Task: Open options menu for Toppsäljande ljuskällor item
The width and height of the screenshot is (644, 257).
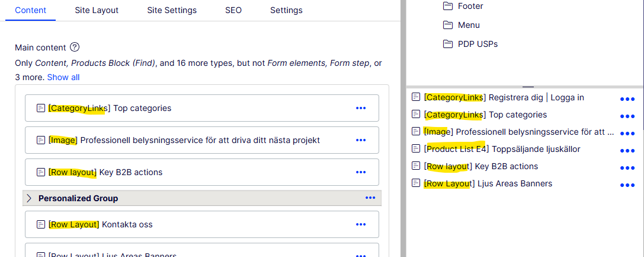Action: [627, 151]
